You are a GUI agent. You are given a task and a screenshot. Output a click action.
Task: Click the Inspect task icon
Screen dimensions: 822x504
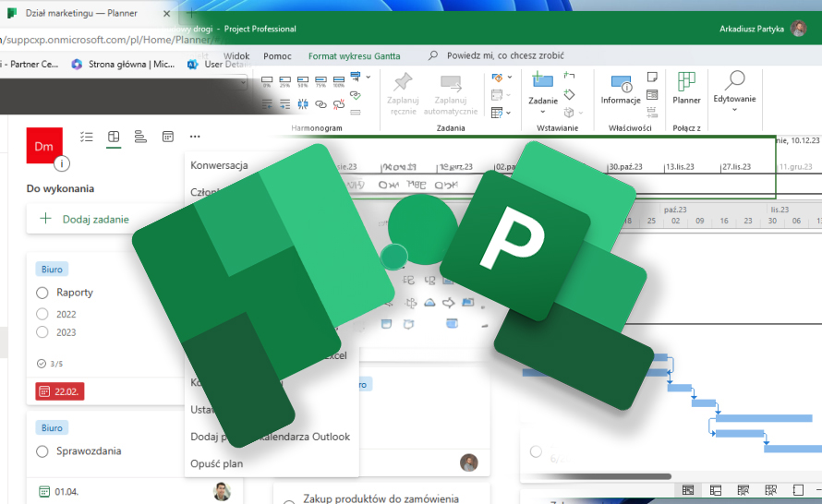(x=497, y=78)
